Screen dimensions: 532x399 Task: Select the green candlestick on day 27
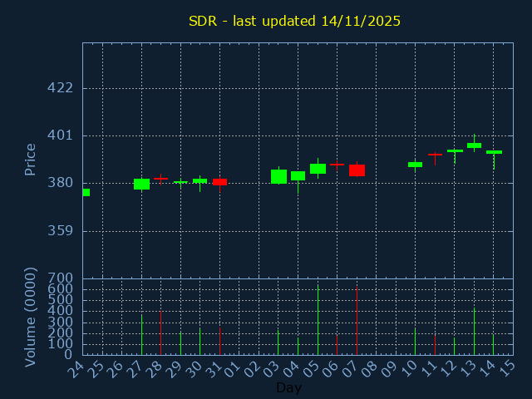pyautogui.click(x=141, y=184)
